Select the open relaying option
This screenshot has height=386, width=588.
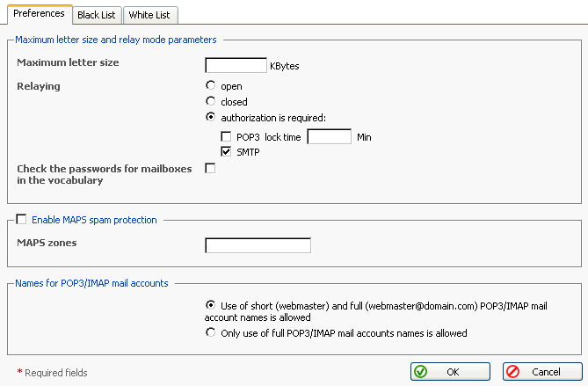tap(210, 86)
